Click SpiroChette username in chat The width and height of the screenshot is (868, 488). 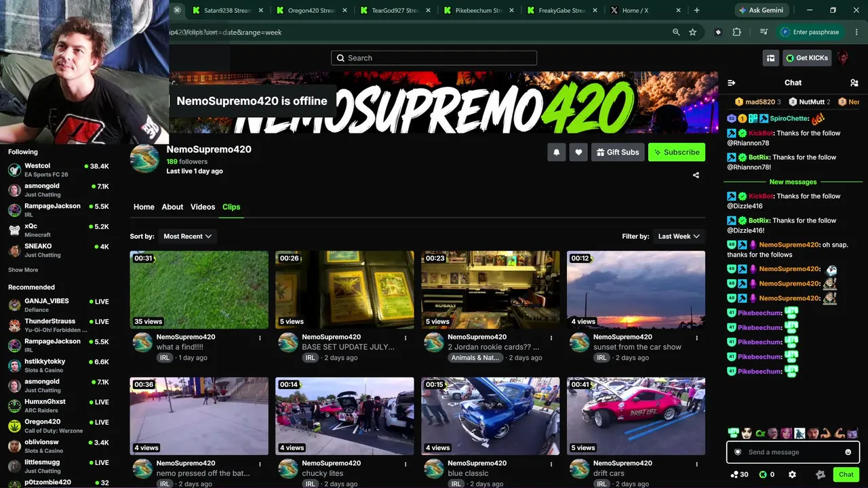pyautogui.click(x=789, y=119)
